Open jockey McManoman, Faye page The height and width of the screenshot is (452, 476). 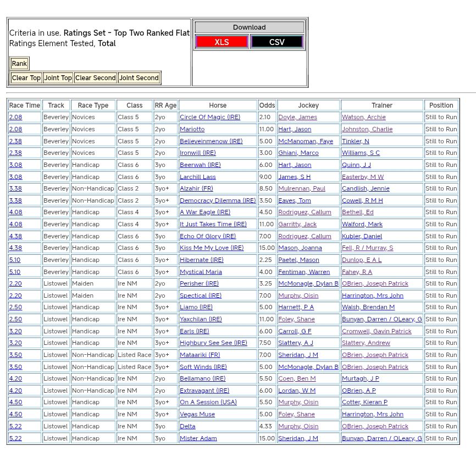click(x=305, y=141)
